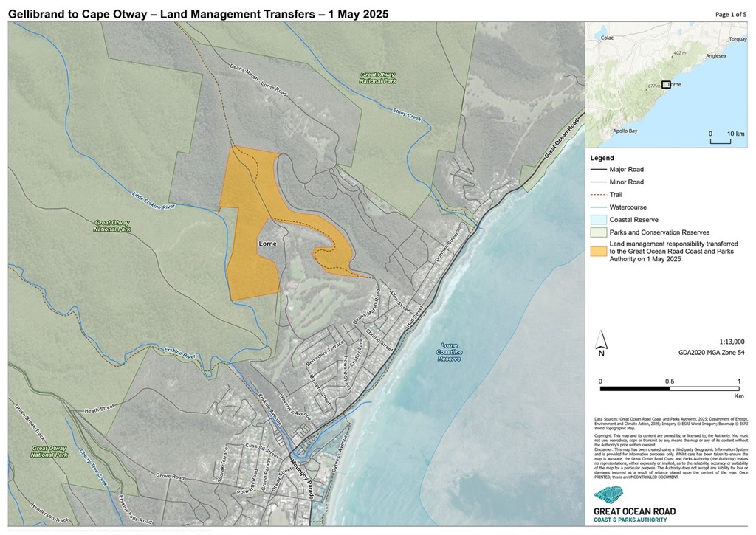Click the Lorne Coastline Reserve label
Image resolution: width=756 pixels, height=535 pixels.
(449, 352)
